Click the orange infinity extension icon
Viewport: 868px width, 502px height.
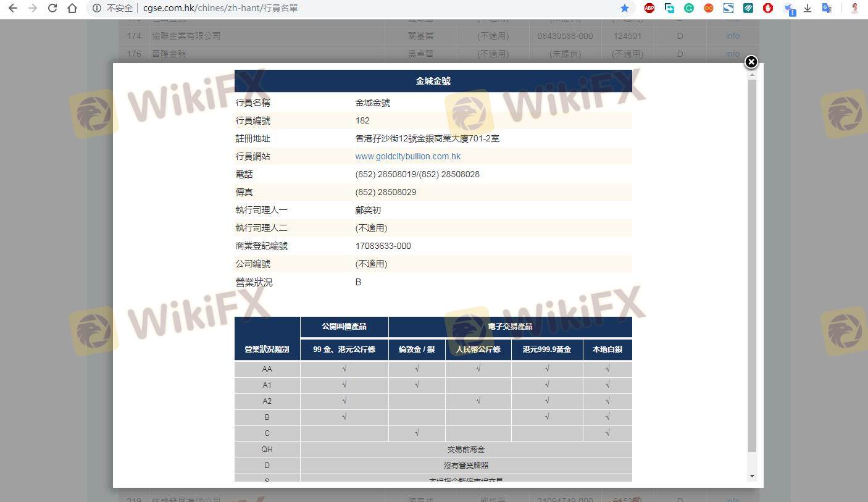point(709,8)
